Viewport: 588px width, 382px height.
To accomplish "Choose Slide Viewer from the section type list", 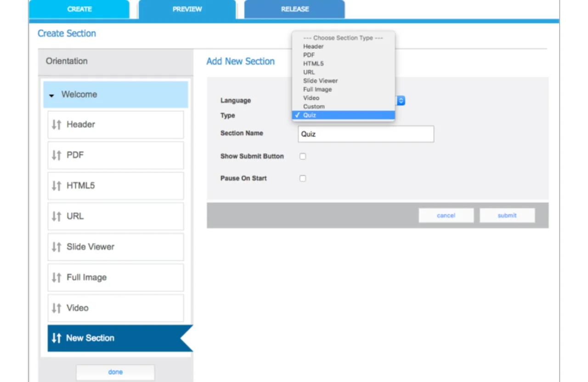I will 344,80.
